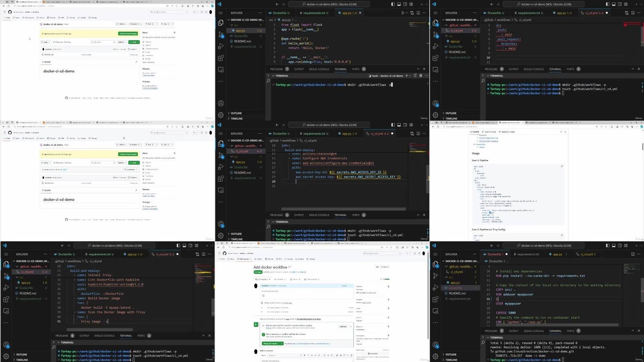Open ci_cd.yml in explorer of 'pull_request' code window
644x362 pixels.
[457, 31]
